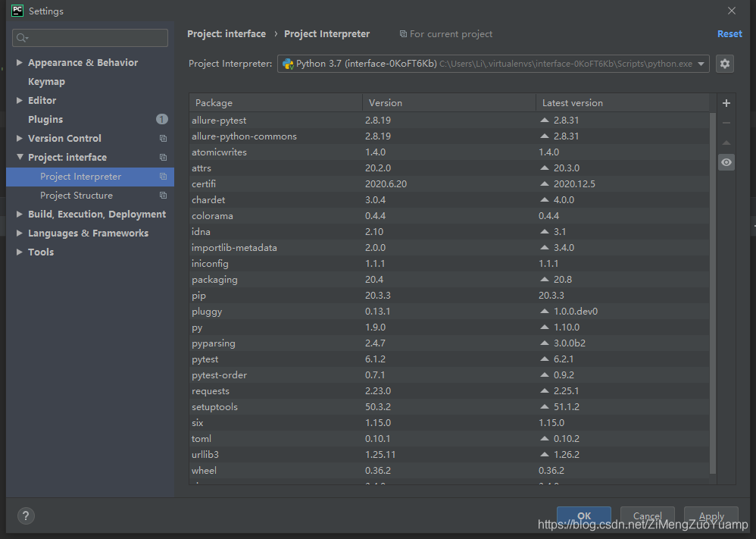Sort by Latest version column header

coord(623,103)
